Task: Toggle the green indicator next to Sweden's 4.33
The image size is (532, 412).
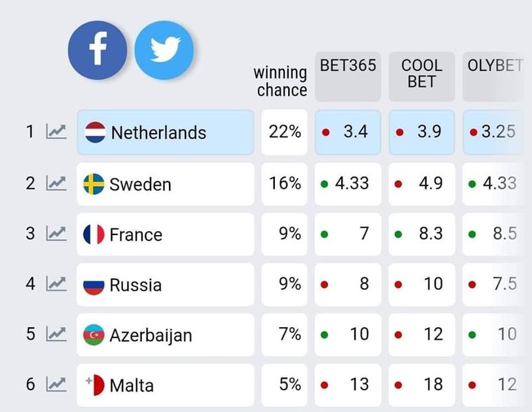Action: (324, 182)
